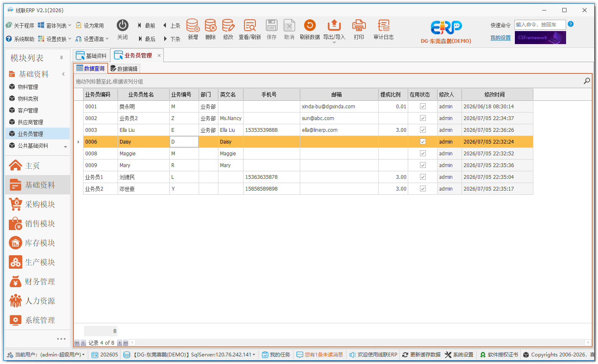Click the 审计日志 audit log icon
Image resolution: width=598 pixels, height=364 pixels.
pos(383,26)
